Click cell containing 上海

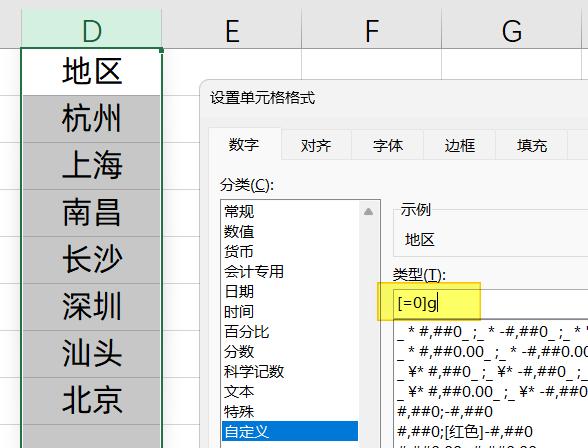click(92, 166)
